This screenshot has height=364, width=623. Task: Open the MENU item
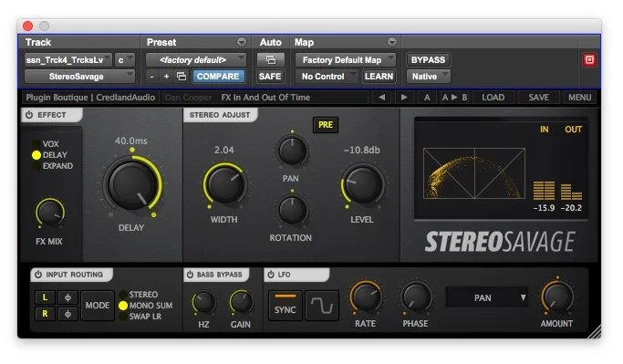(579, 98)
